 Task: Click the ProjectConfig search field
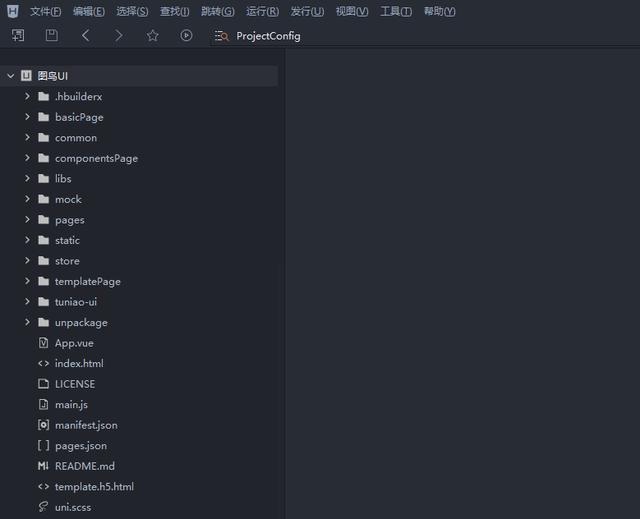pyautogui.click(x=268, y=36)
